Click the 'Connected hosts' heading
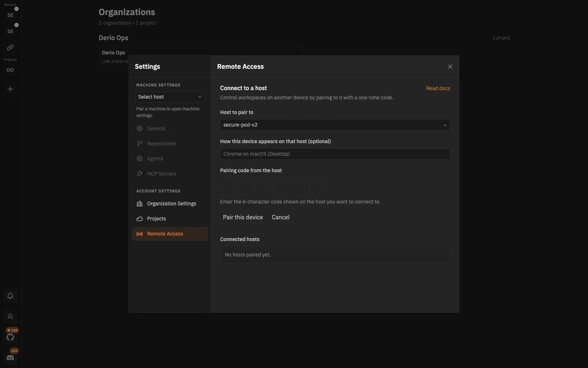The height and width of the screenshot is (368, 588). 240,239
